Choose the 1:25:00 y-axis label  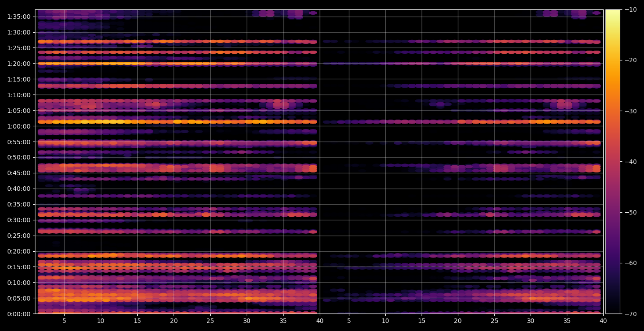click(x=19, y=48)
